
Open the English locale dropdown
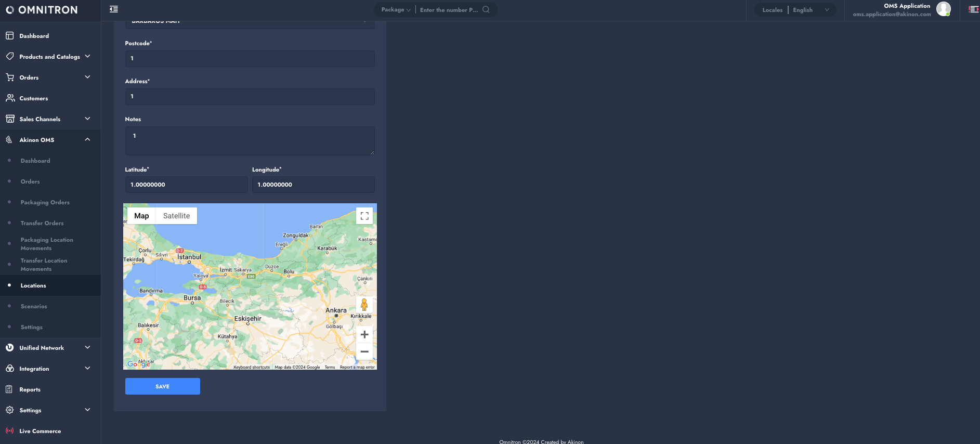[811, 10]
